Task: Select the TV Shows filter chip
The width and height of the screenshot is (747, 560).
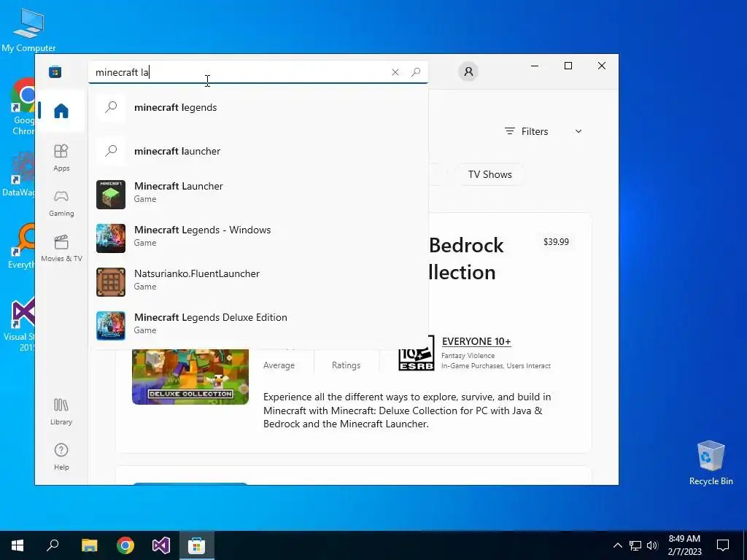Action: (x=489, y=174)
